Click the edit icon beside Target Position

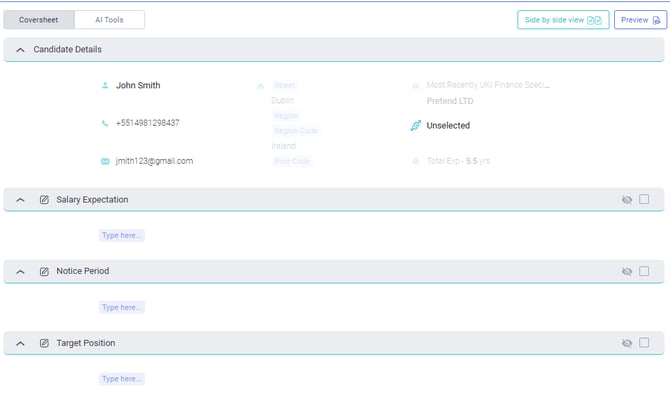[44, 343]
